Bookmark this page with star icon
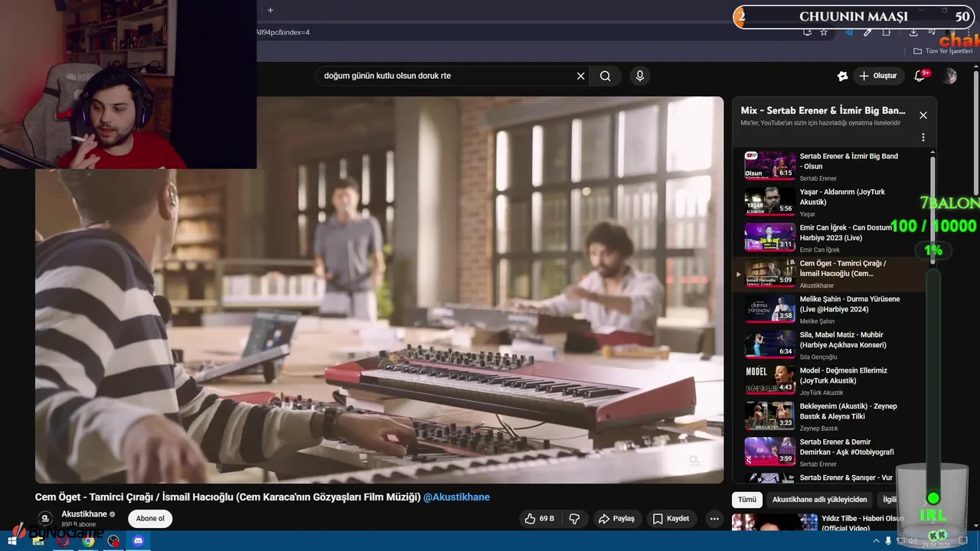The width and height of the screenshot is (980, 551). [824, 32]
